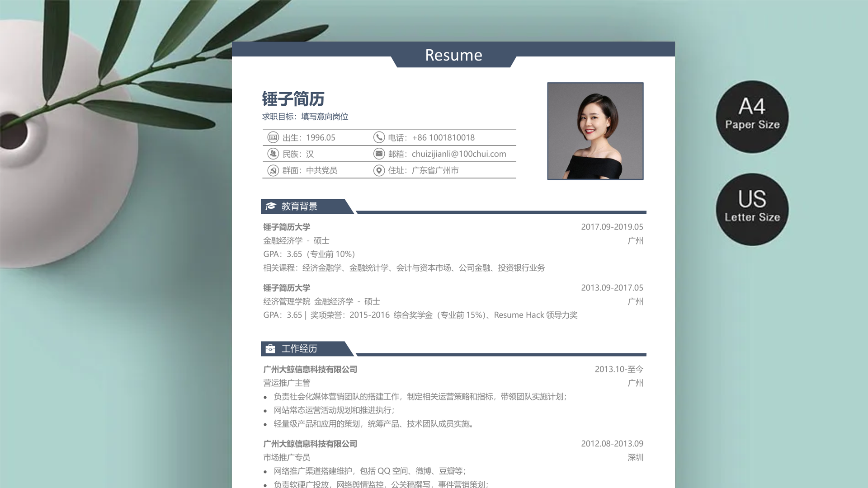Click the 工作经历 section header

click(307, 348)
